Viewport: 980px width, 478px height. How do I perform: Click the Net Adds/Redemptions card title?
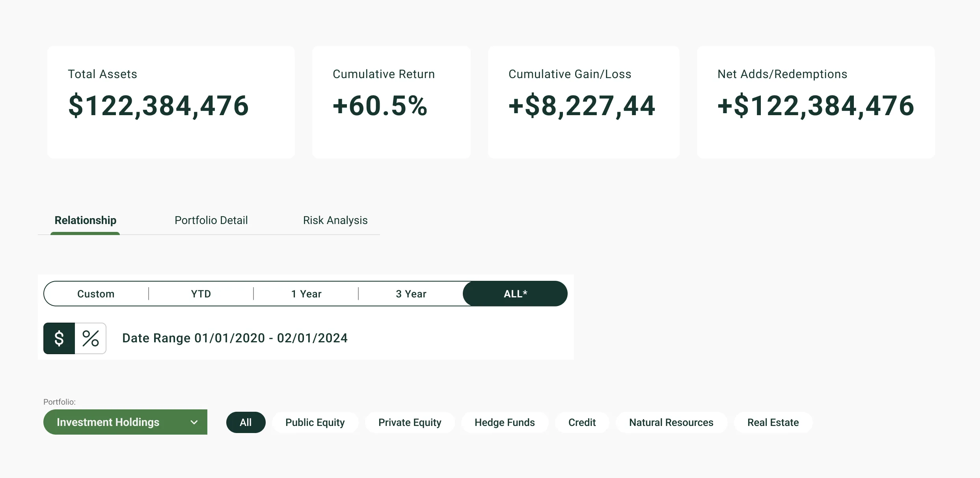click(x=782, y=74)
